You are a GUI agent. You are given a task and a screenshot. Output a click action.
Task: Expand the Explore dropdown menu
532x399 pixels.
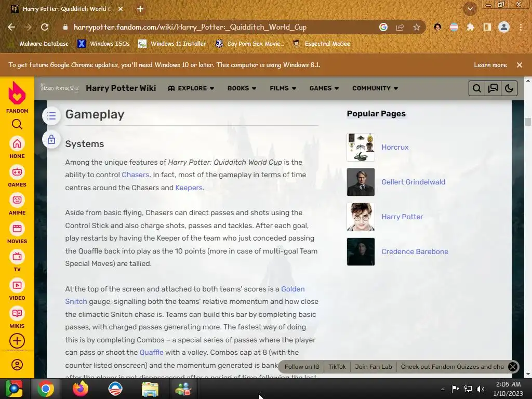point(191,88)
